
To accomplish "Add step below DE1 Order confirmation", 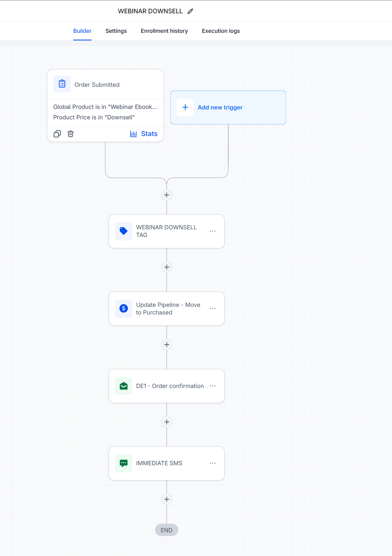I will (x=167, y=422).
